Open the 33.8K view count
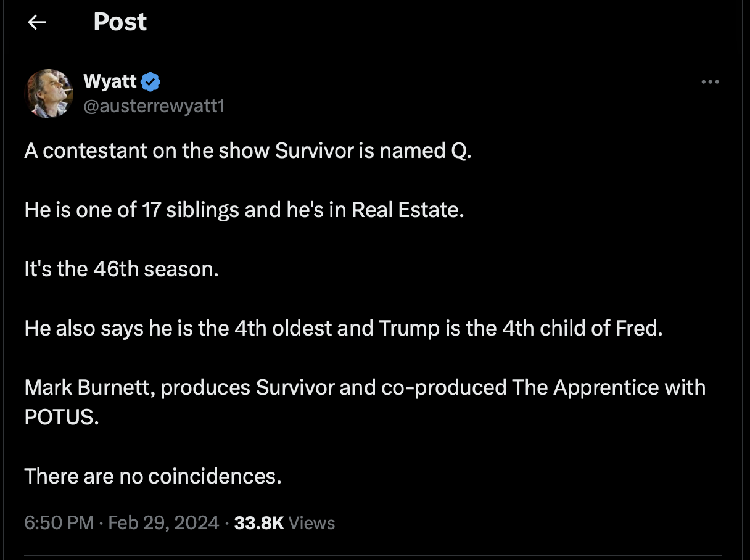Screen dimensions: 750x560 [259, 523]
